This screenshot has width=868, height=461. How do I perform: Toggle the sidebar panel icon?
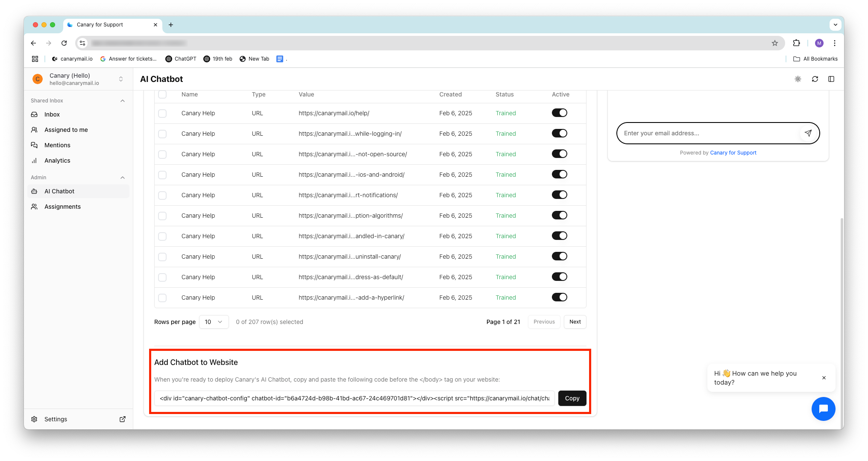831,79
